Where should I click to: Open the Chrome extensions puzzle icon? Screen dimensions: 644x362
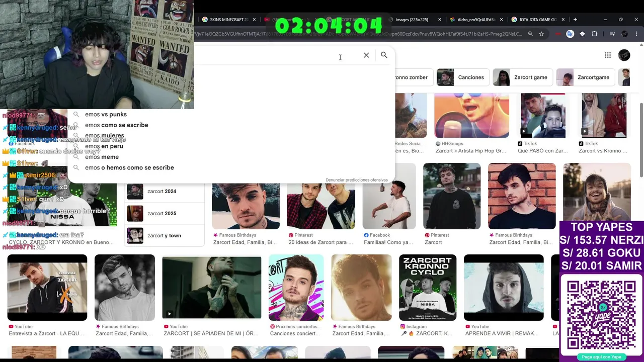pyautogui.click(x=595, y=34)
